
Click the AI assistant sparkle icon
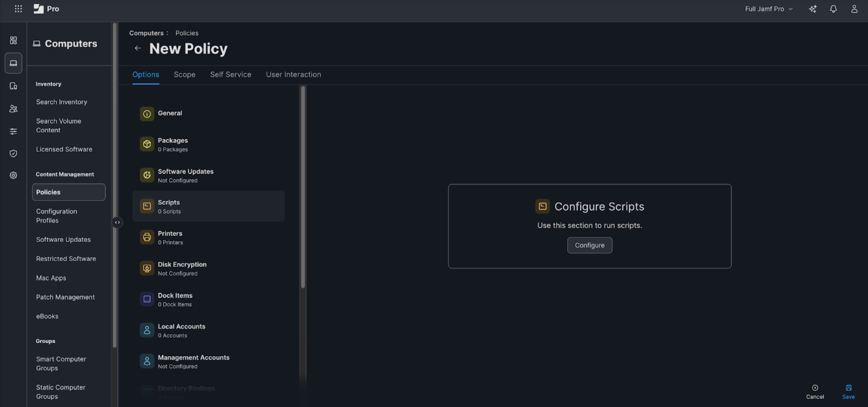(x=813, y=9)
